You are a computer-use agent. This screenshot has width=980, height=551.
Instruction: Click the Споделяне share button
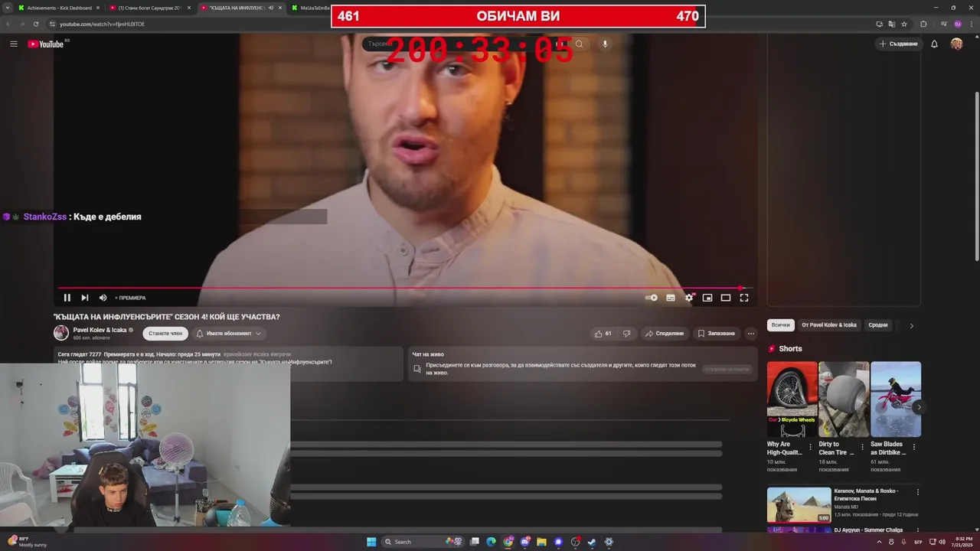(665, 333)
